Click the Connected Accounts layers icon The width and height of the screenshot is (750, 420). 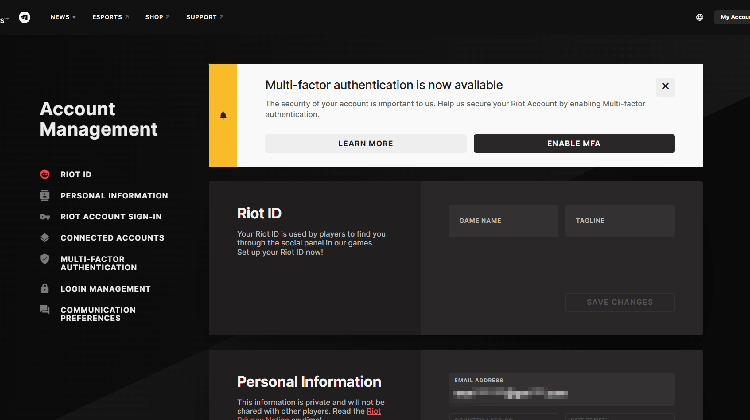coord(44,238)
